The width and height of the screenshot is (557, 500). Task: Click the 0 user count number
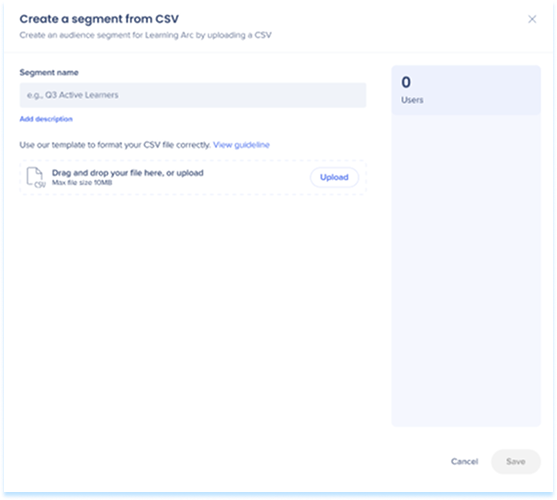406,82
